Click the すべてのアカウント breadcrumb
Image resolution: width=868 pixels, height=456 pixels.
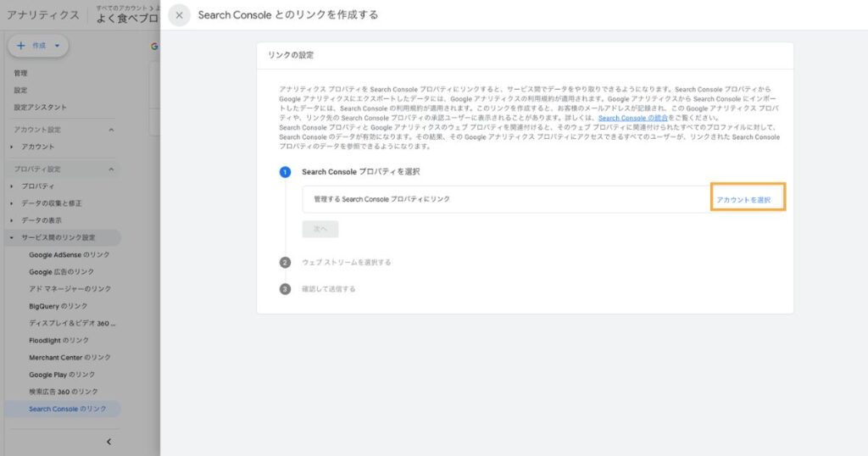pyautogui.click(x=122, y=8)
